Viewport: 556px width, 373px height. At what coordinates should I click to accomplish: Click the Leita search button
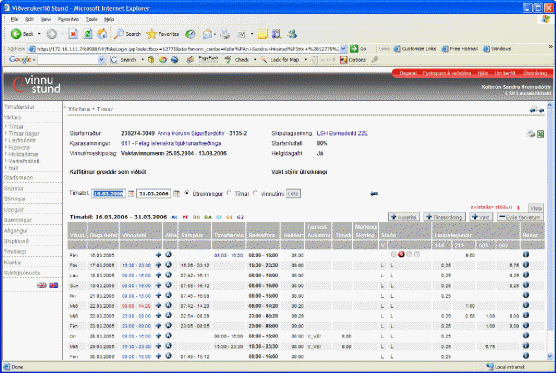click(293, 194)
